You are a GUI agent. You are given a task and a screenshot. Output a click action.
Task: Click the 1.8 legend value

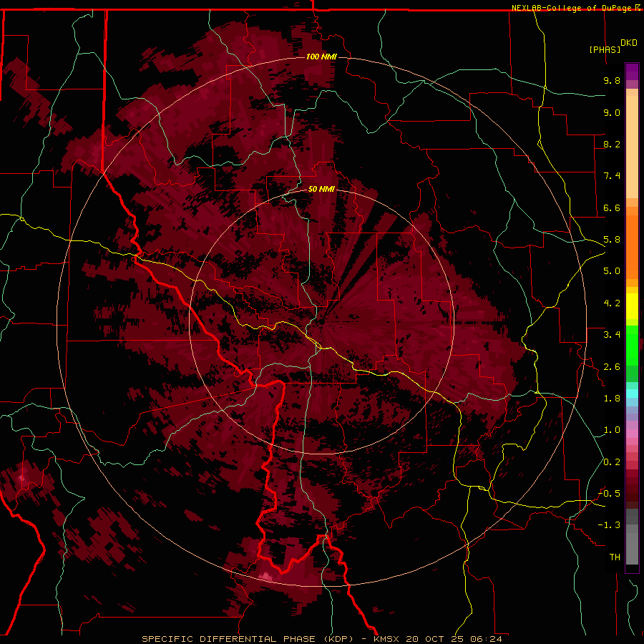(612, 399)
